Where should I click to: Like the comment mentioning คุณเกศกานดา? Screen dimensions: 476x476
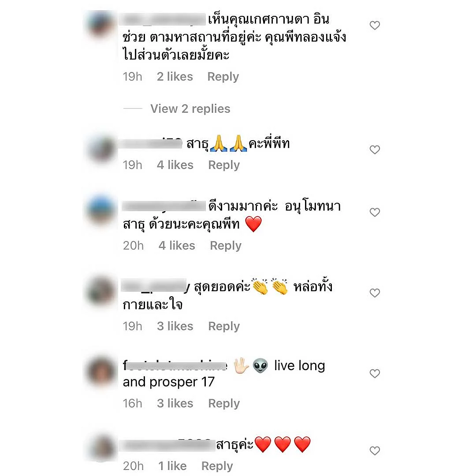375,26
